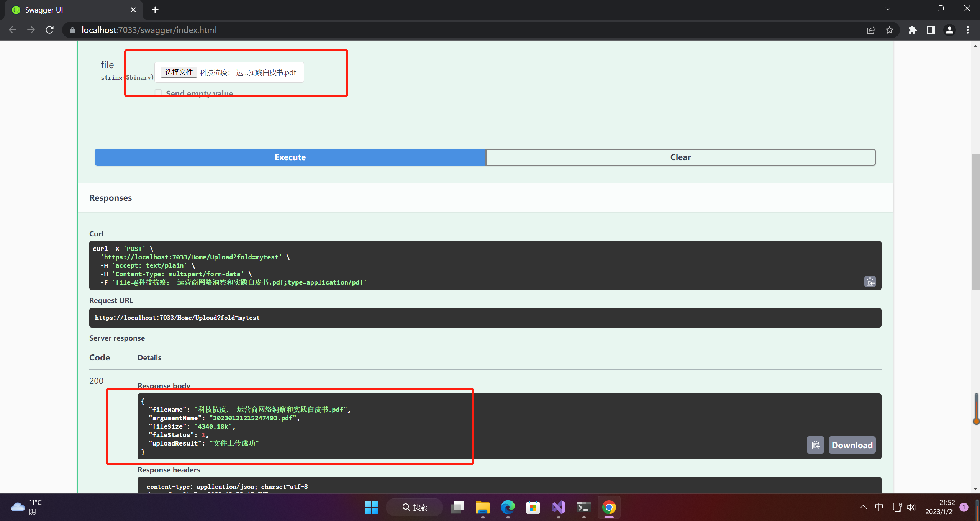Click the 选择文件 file chooser button
Image resolution: width=980 pixels, height=521 pixels.
[179, 72]
